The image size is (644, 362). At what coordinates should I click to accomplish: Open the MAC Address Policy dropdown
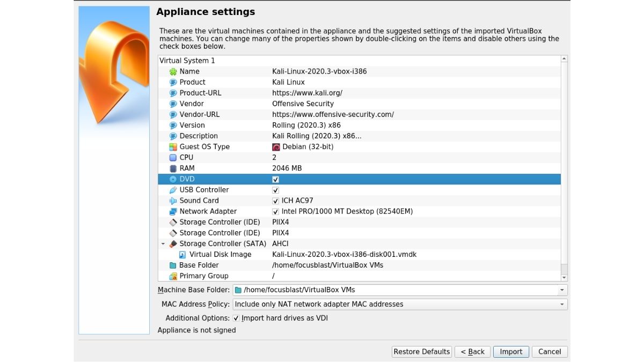[x=561, y=304]
